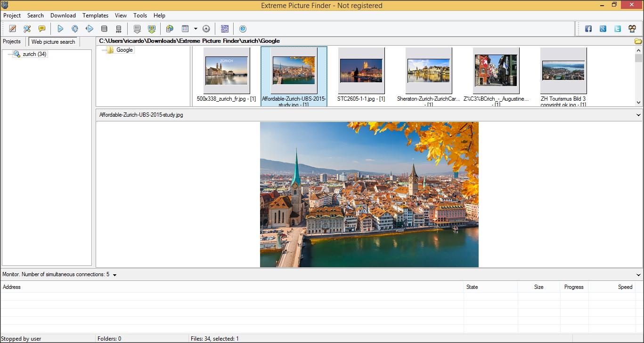Stop download with the square icon
This screenshot has width=644, height=343.
(x=104, y=29)
